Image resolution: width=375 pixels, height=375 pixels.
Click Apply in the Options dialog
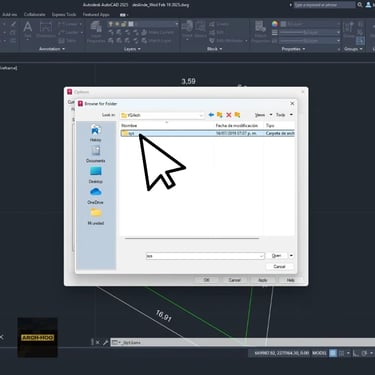click(x=263, y=280)
